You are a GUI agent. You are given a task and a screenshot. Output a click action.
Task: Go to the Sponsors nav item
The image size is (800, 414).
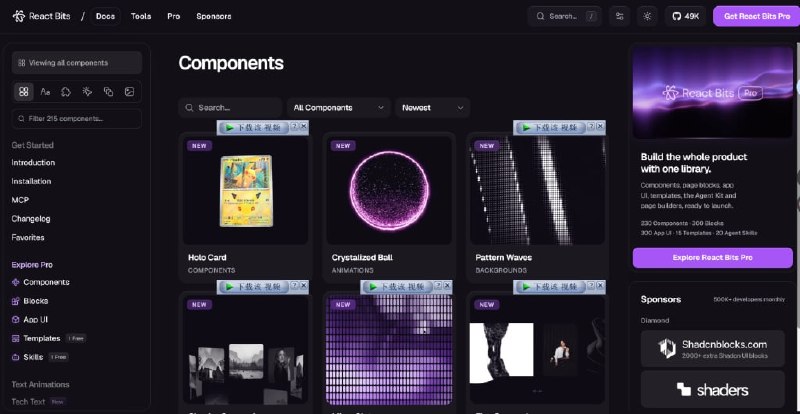click(214, 16)
